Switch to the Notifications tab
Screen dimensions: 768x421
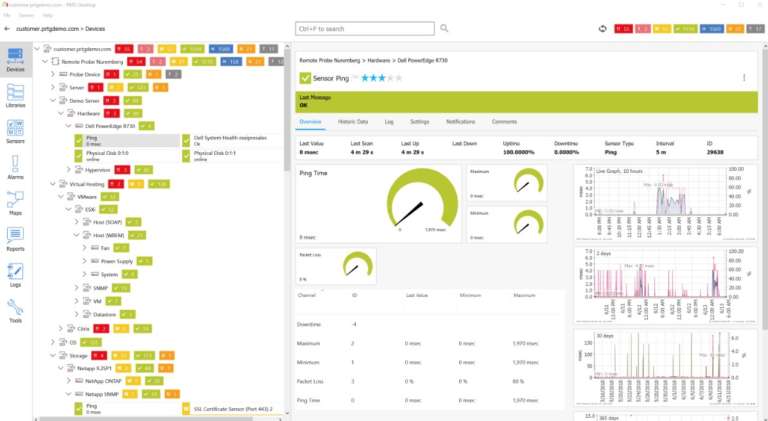[460, 121]
